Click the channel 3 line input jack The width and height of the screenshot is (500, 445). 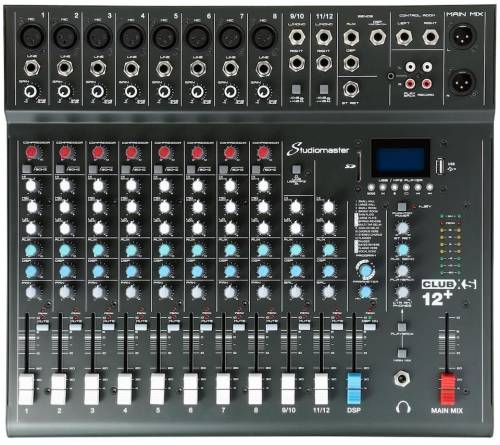point(97,68)
